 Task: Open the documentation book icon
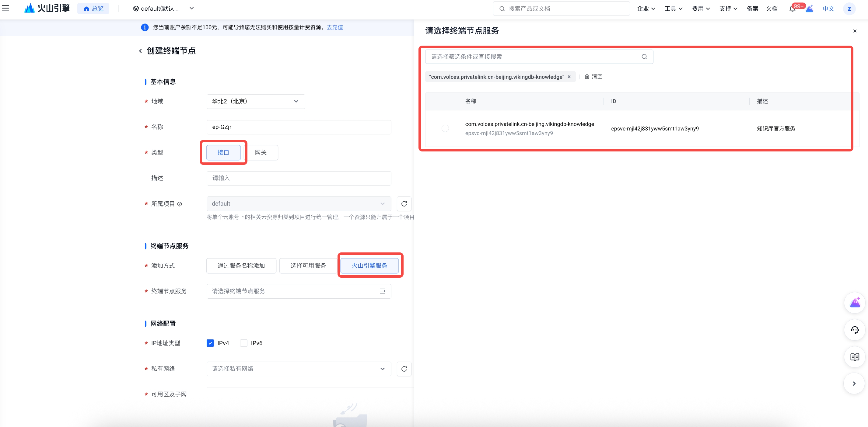pyautogui.click(x=854, y=357)
